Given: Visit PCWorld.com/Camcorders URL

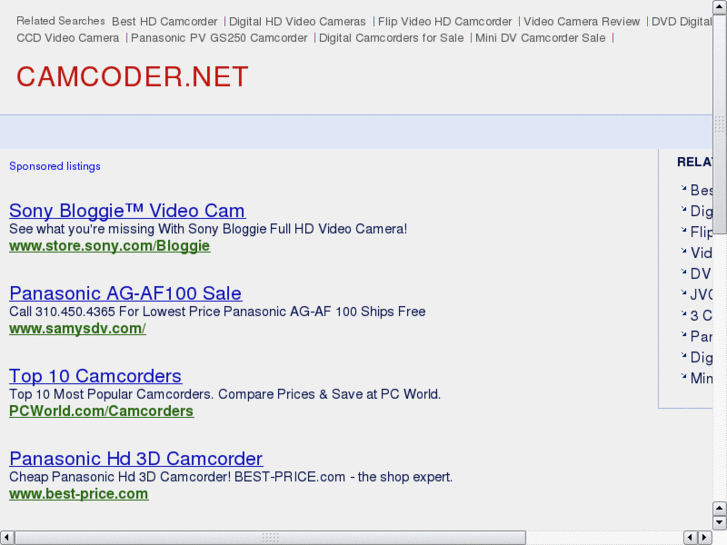Looking at the screenshot, I should [x=101, y=411].
